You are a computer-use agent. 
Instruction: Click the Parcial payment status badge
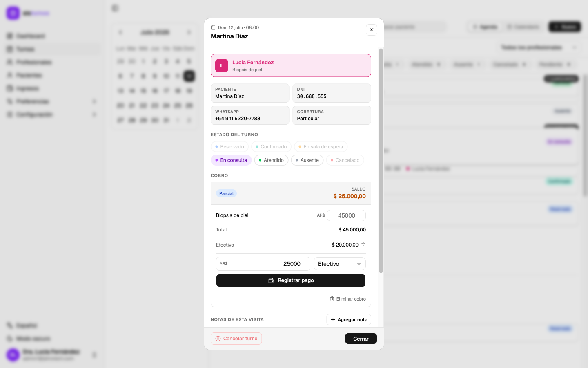click(x=226, y=193)
